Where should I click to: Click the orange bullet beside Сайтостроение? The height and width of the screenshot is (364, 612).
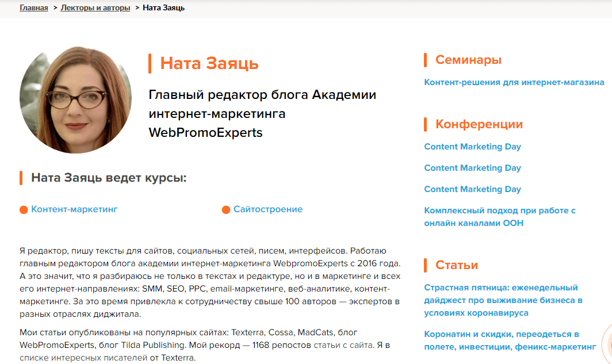pos(225,210)
